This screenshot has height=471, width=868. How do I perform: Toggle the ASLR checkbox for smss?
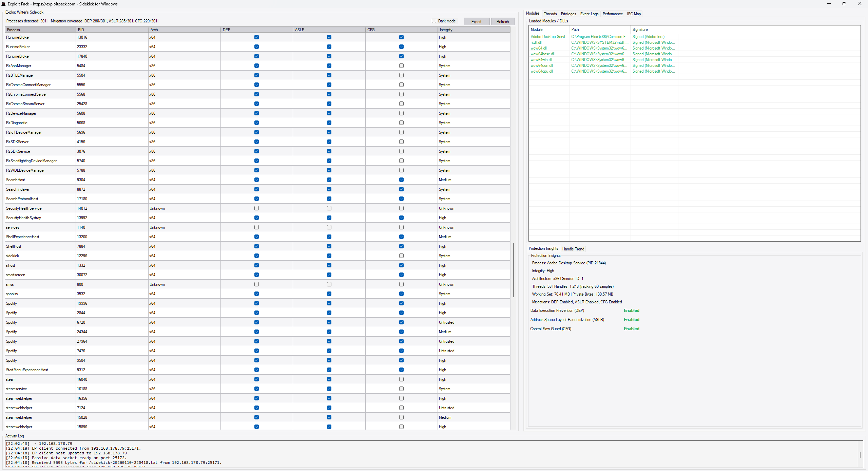[x=329, y=284]
